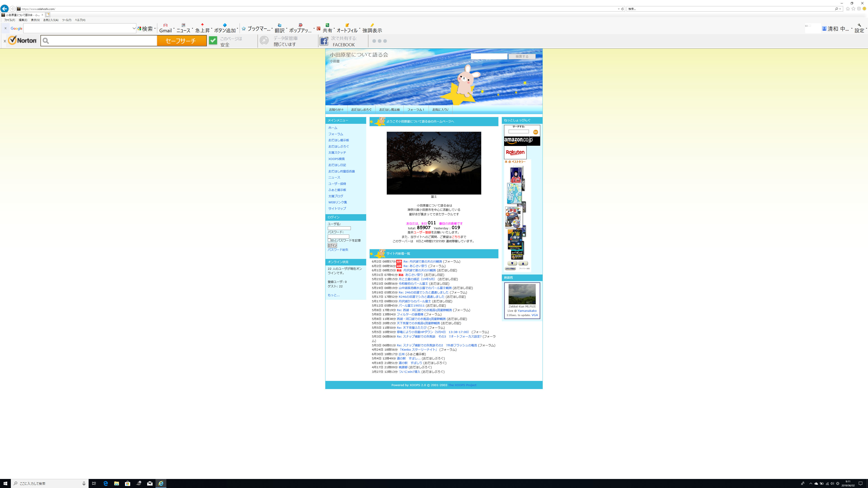The width and height of the screenshot is (868, 488).
Task: Click the オートフィル autofill icon
Action: point(347,25)
